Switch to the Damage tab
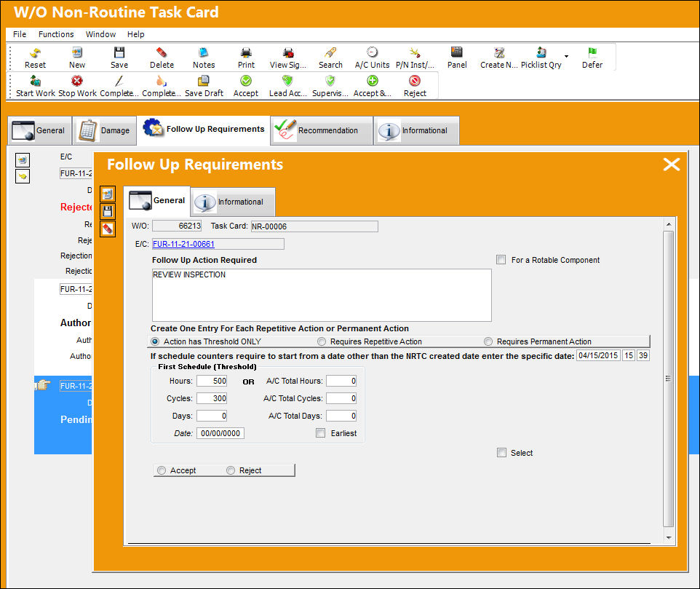Image resolution: width=700 pixels, height=589 pixels. click(x=105, y=130)
